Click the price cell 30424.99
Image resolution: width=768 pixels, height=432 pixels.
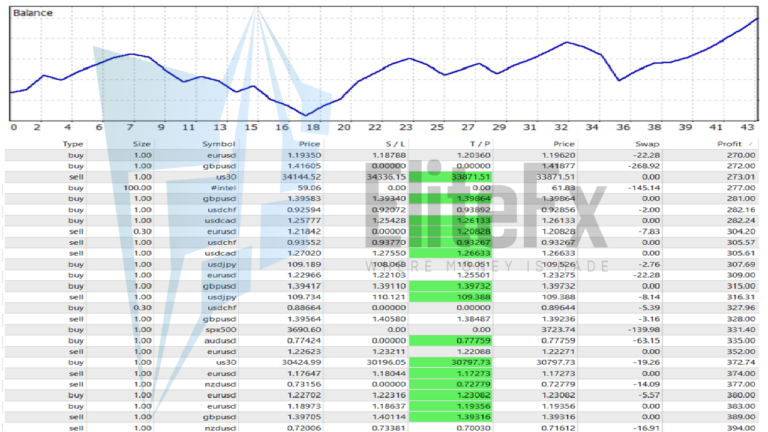(301, 363)
